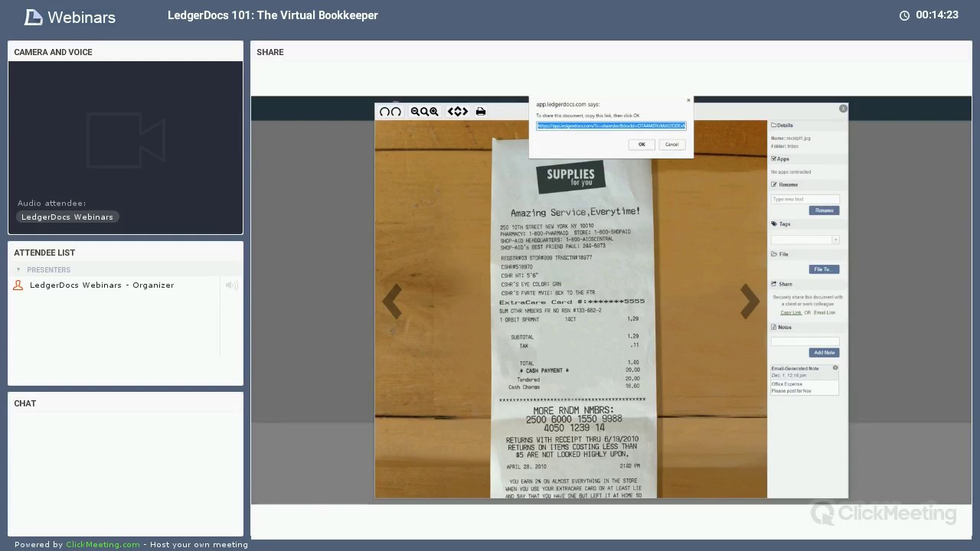Zoom in on the receipt image
This screenshot has height=551, width=980.
pos(434,112)
